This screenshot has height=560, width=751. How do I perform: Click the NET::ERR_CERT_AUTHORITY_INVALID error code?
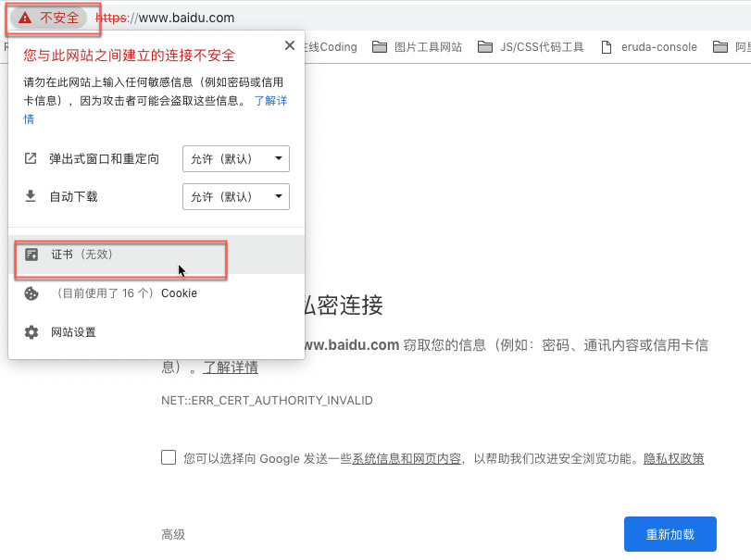click(x=267, y=401)
